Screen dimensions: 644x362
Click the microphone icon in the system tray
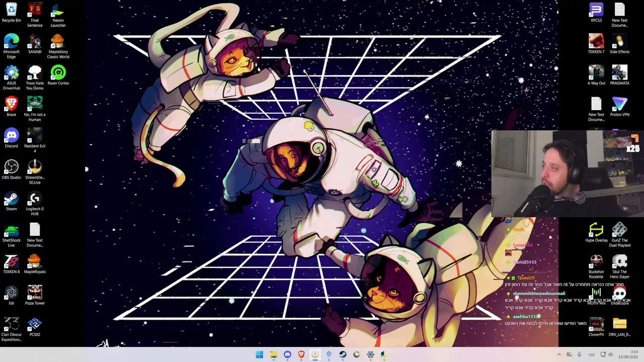point(579,354)
